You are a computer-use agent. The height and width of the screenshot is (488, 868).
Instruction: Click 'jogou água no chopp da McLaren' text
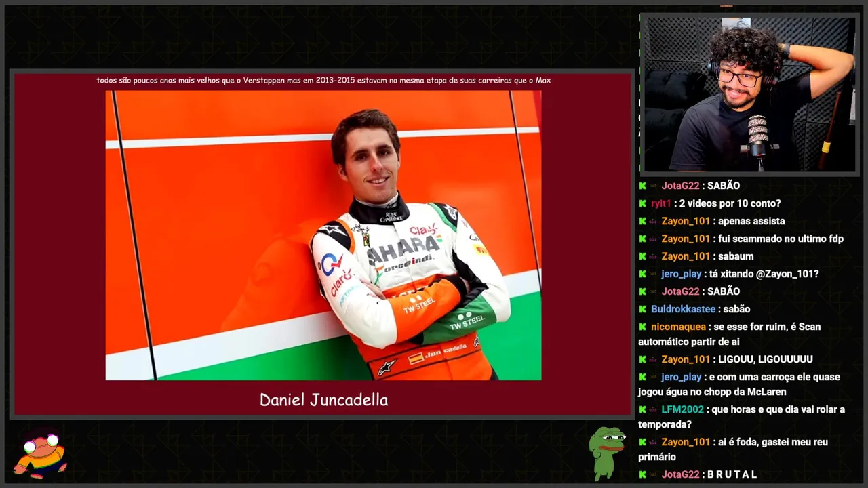coord(712,392)
